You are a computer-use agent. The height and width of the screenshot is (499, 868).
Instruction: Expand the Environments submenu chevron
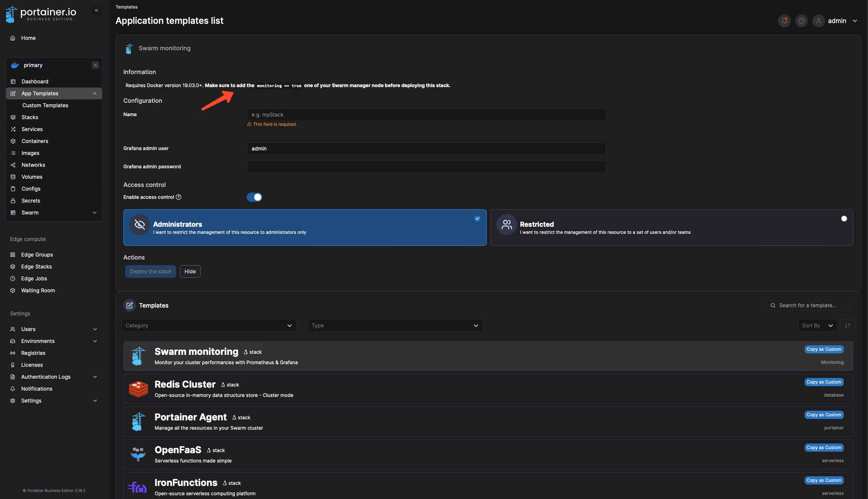(x=95, y=341)
